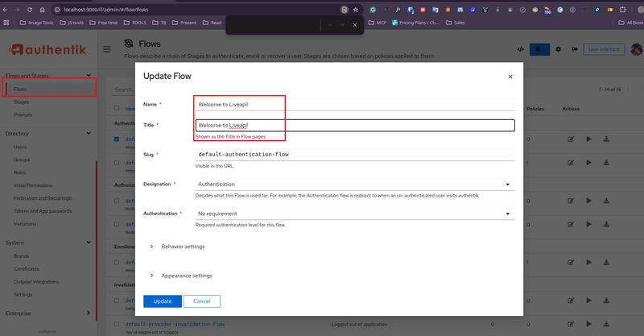Click export download icon of checked flow row

[606, 139]
